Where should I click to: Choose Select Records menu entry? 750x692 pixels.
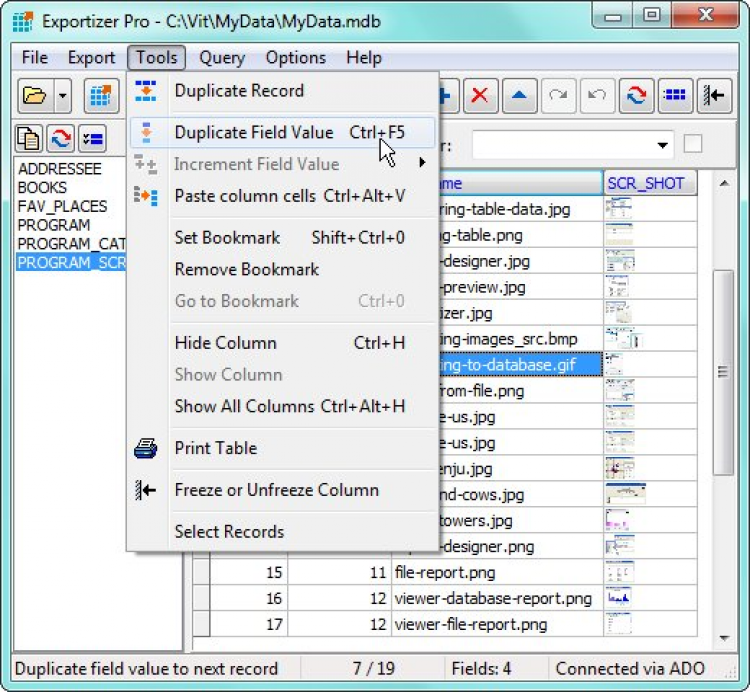point(283,532)
